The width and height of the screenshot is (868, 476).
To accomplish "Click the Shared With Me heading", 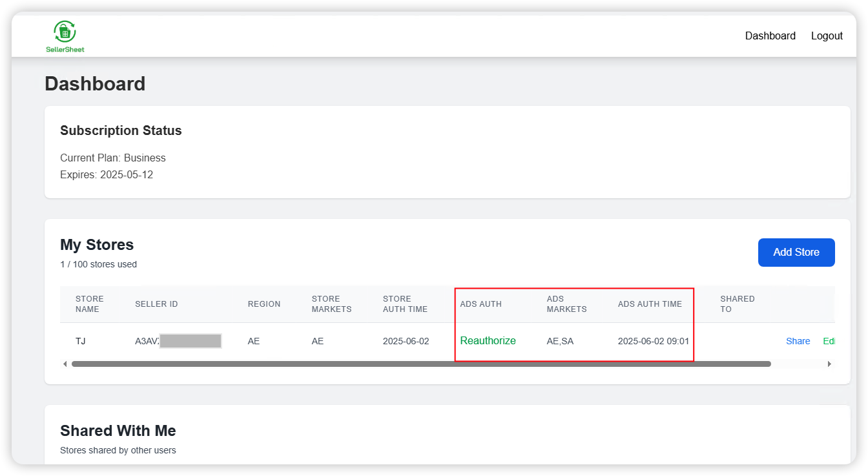I will 118,431.
